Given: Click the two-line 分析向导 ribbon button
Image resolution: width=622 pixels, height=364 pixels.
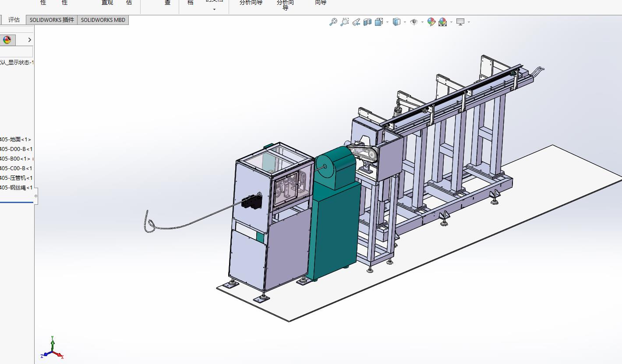Looking at the screenshot, I should [285, 5].
